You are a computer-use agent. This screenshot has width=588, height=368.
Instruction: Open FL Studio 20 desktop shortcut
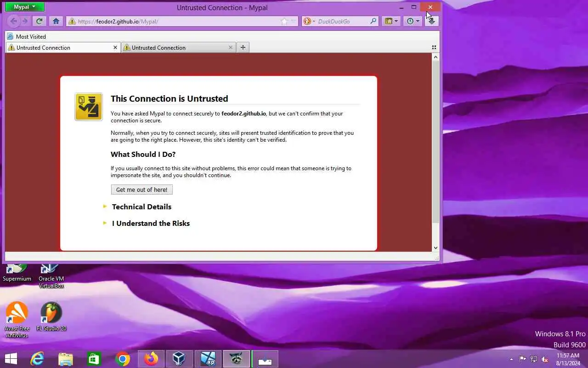click(x=51, y=316)
